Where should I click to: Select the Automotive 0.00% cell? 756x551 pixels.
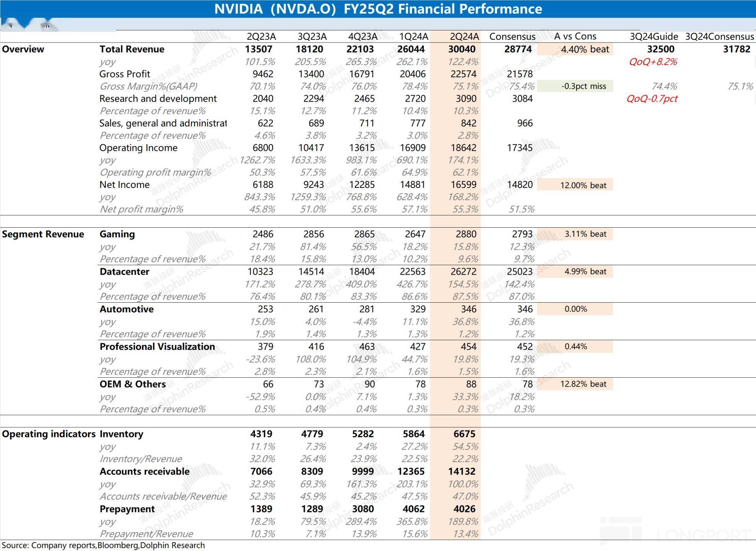(x=575, y=309)
